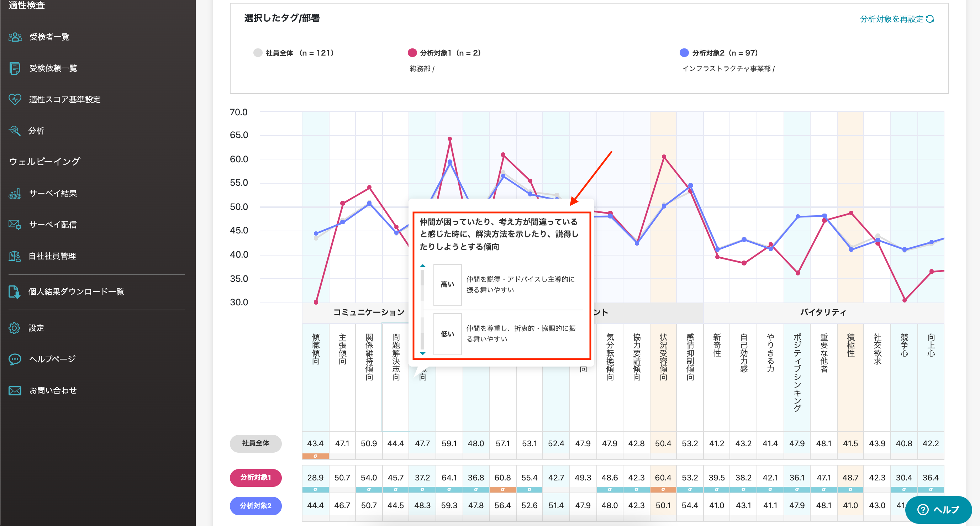Screen dimensions: 980x526
Task: Click the 受検者一覧 people icon
Action: pos(15,37)
